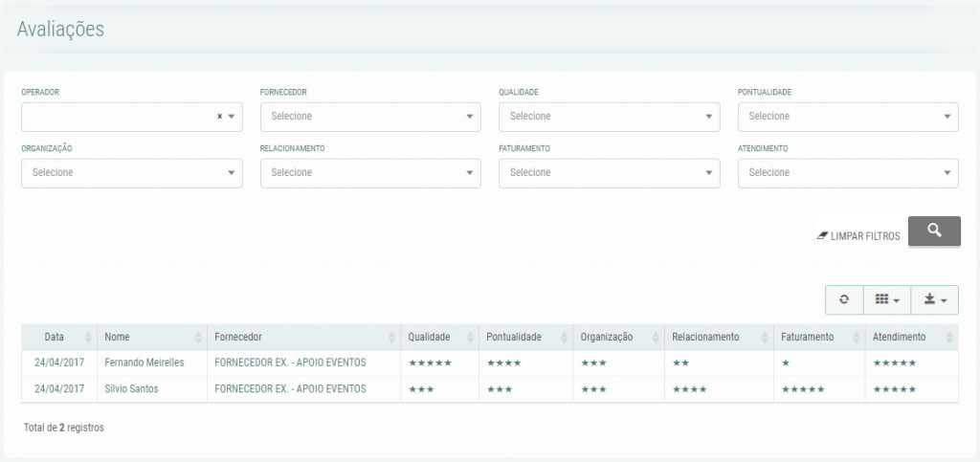Open column visibility grid menu
Image resolution: width=980 pixels, height=462 pixels.
pos(887,299)
